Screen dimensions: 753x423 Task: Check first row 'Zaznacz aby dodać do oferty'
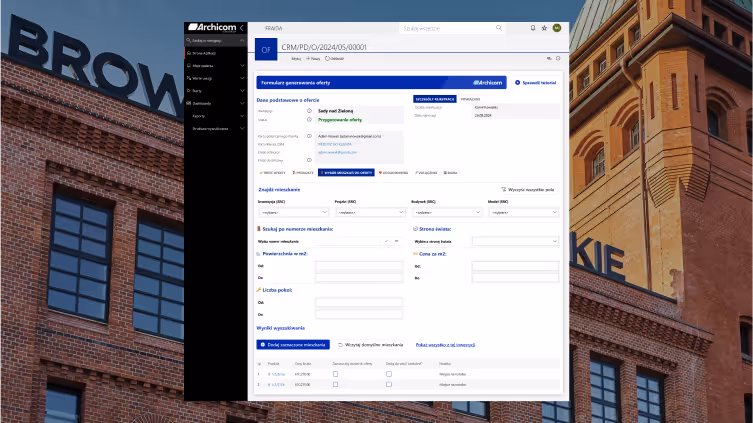click(335, 373)
